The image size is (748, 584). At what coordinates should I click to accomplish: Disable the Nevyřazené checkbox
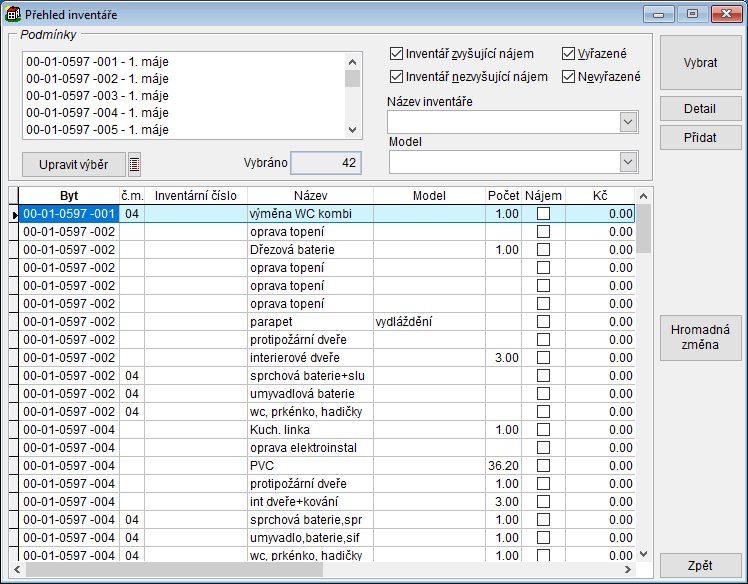tap(569, 77)
